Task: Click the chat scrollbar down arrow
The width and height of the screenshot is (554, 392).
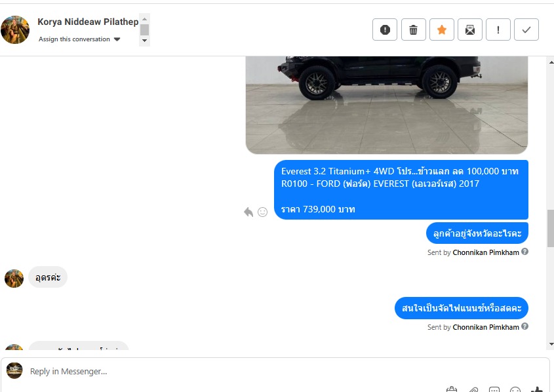Action: coord(551,344)
